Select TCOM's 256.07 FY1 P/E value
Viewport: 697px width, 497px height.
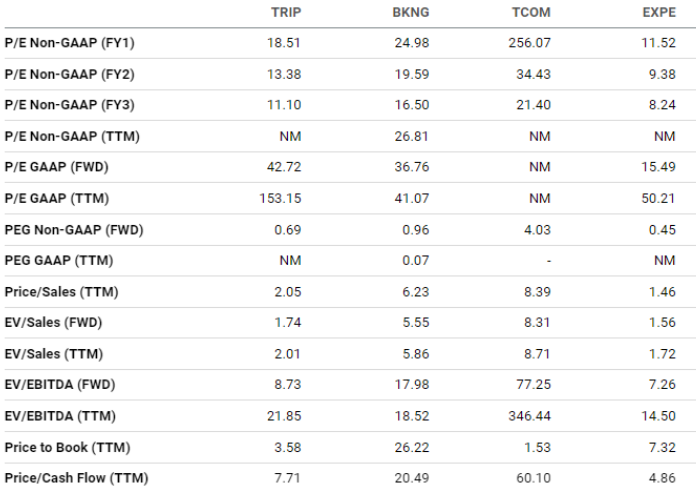click(530, 43)
